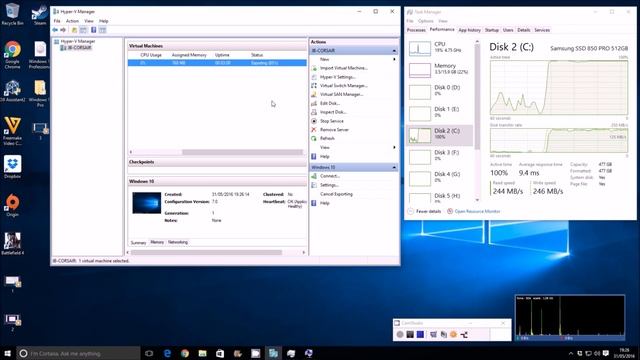Switch to App history tab in Task Manager
640x360 pixels.
pyautogui.click(x=469, y=30)
